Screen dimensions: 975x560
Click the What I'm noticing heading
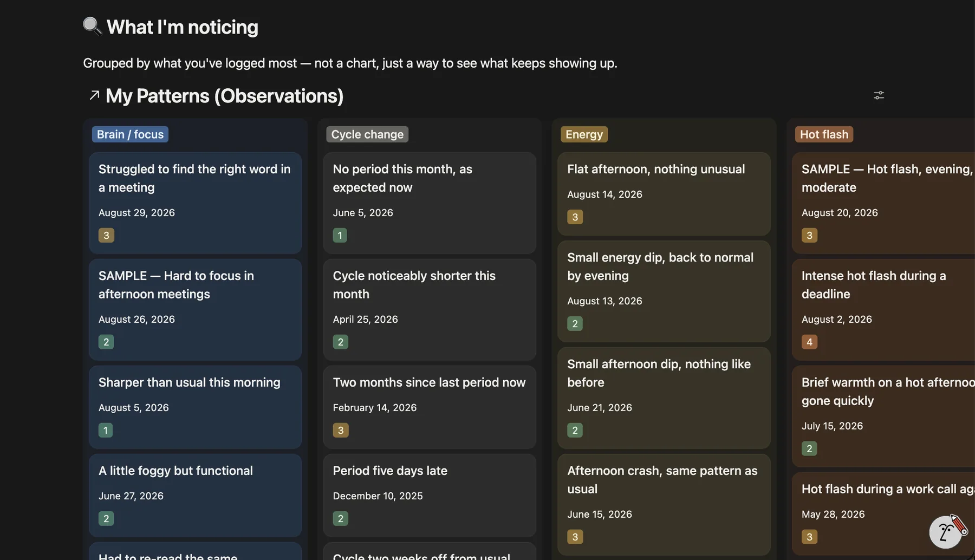[183, 27]
